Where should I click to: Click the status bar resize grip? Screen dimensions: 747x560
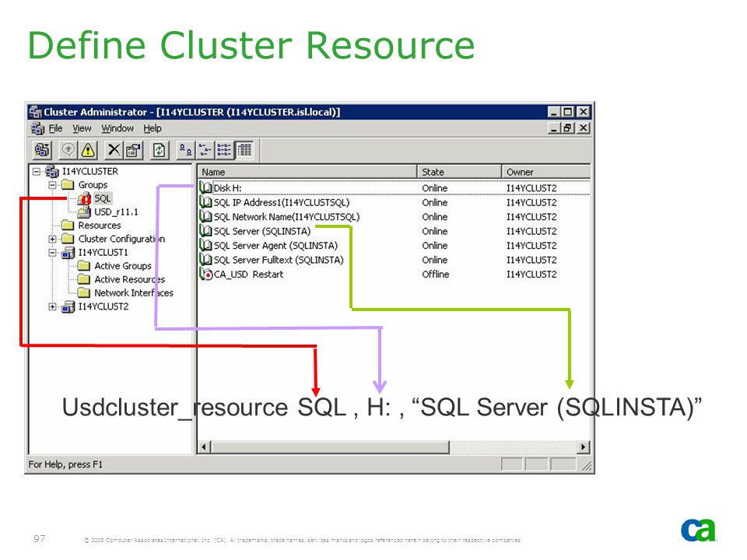[587, 466]
